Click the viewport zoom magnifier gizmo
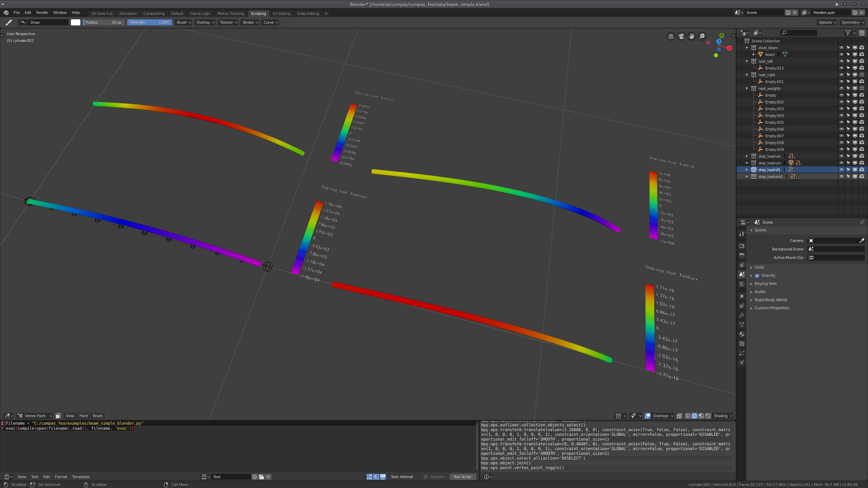The height and width of the screenshot is (488, 868). [702, 36]
